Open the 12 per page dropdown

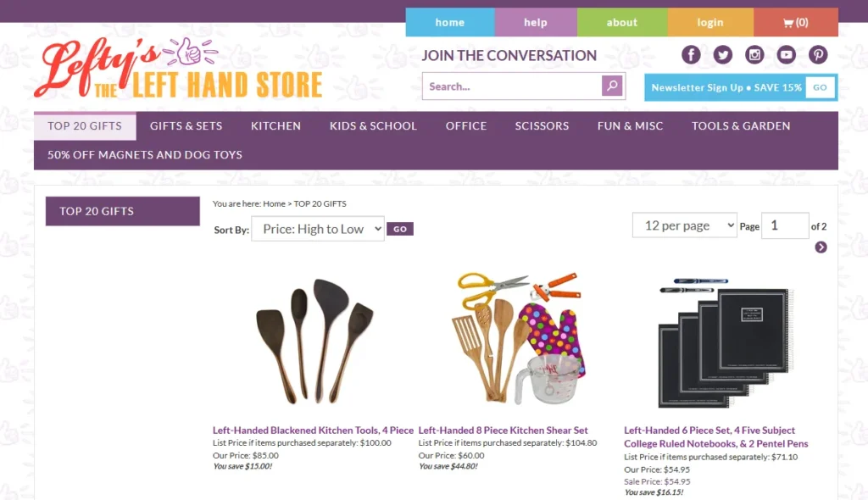pos(685,225)
